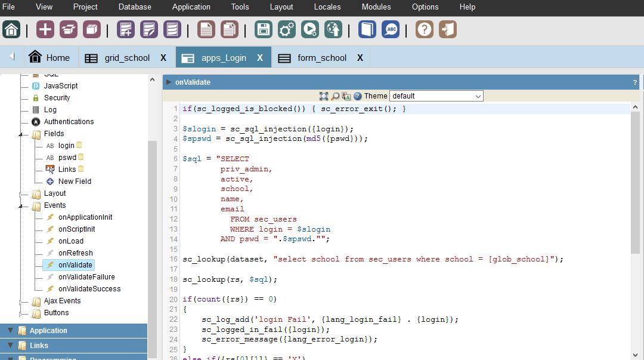Open the Log item in tree
Screen dimensions: 644x360
pos(50,110)
